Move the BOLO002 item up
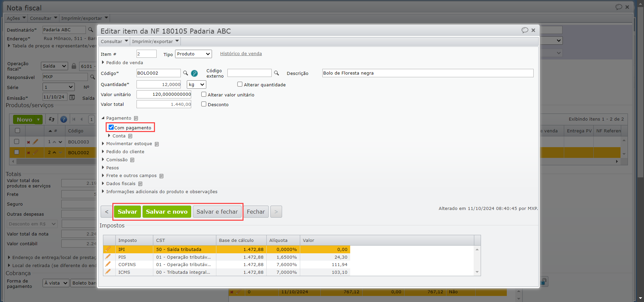 click(x=54, y=153)
